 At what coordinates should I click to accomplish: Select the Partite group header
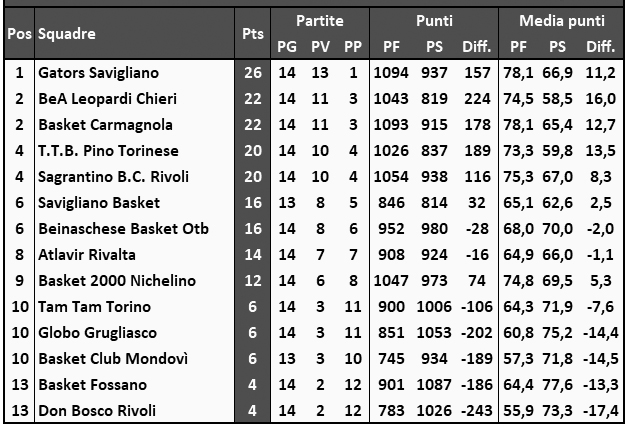[320, 20]
